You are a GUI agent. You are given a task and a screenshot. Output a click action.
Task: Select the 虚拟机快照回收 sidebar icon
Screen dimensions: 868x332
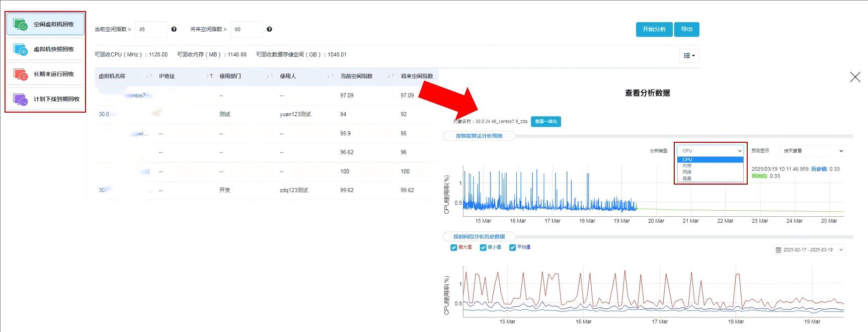point(21,49)
